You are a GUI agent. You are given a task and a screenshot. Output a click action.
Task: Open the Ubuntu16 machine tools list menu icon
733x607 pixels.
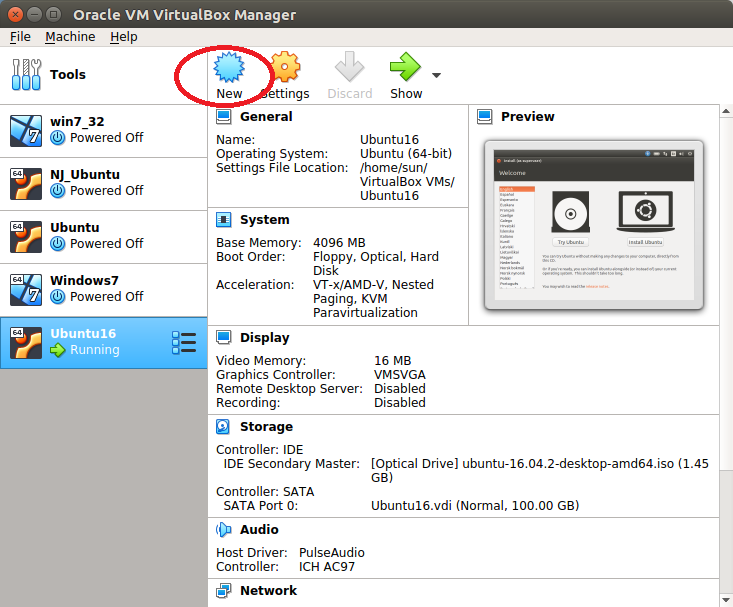pos(184,343)
